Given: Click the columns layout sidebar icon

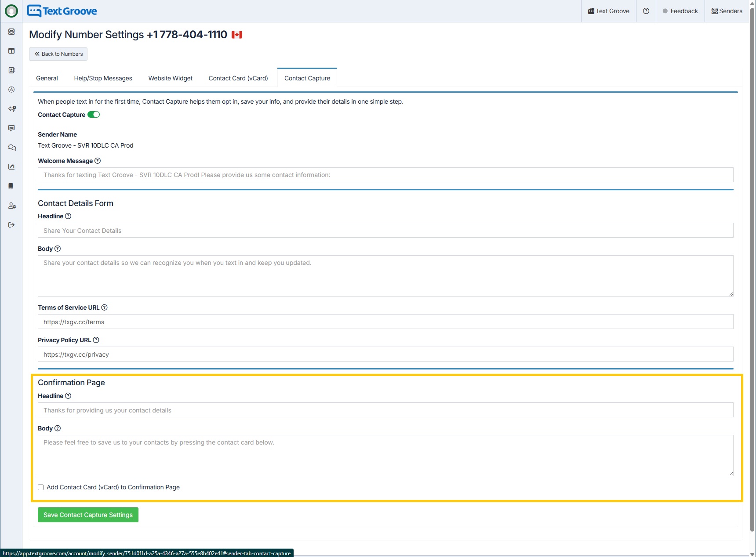Looking at the screenshot, I should (11, 51).
